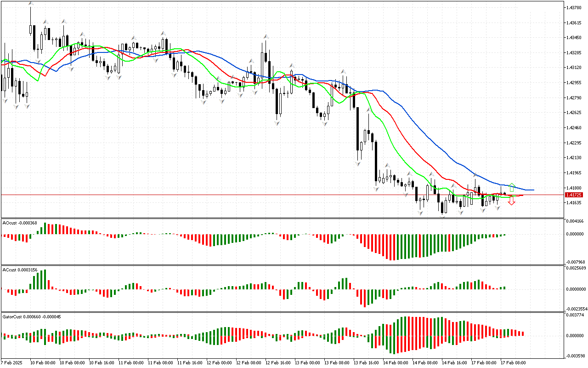Click the 11 Feb 08:00 time label
Screen dimensions: 588x368
coord(160,362)
